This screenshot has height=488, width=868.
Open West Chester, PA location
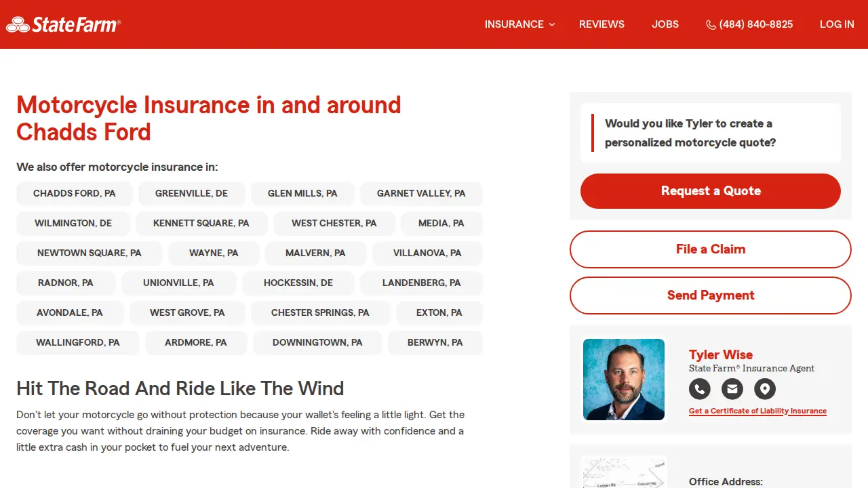click(334, 223)
